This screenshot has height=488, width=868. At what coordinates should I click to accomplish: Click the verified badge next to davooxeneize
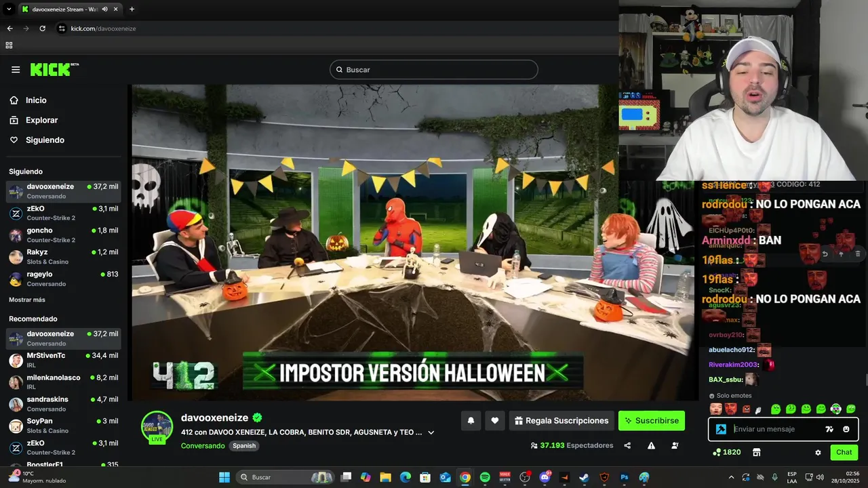[258, 418]
